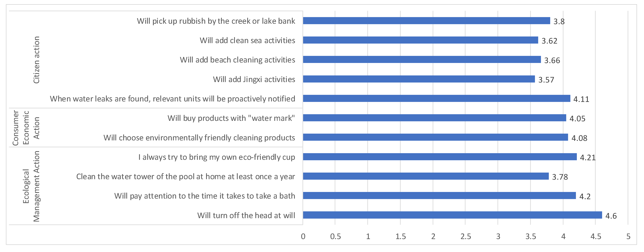The height and width of the screenshot is (252, 644).
Task: Click the 4.6 value label
Action: click(x=611, y=216)
